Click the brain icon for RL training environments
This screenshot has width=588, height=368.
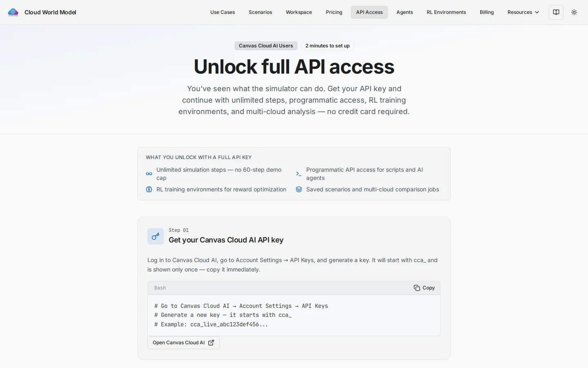(149, 189)
